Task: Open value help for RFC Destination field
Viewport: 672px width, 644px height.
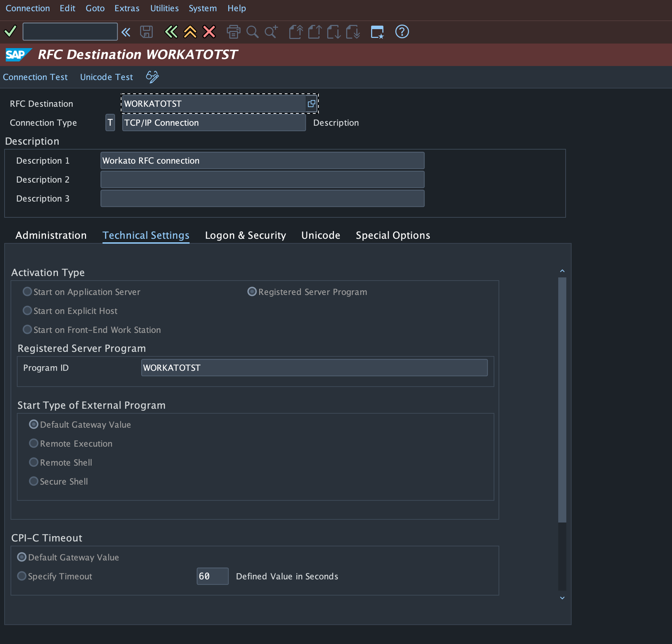Action: (x=311, y=104)
